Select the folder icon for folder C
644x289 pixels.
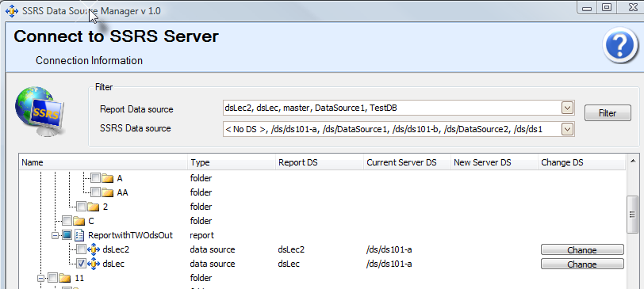coord(79,221)
